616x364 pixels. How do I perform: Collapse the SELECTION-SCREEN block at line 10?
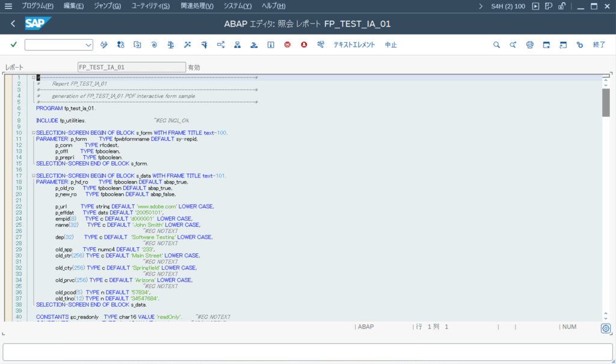tap(34, 132)
